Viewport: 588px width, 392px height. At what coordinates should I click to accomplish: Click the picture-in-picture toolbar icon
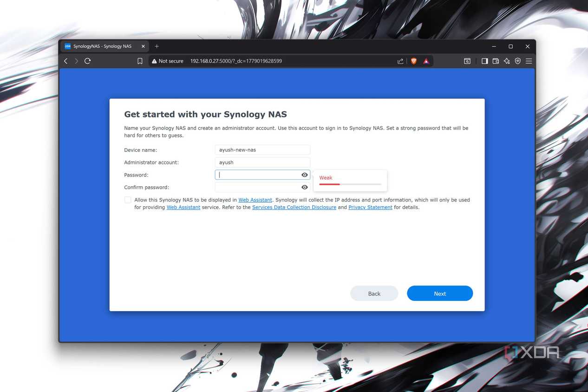click(x=467, y=61)
